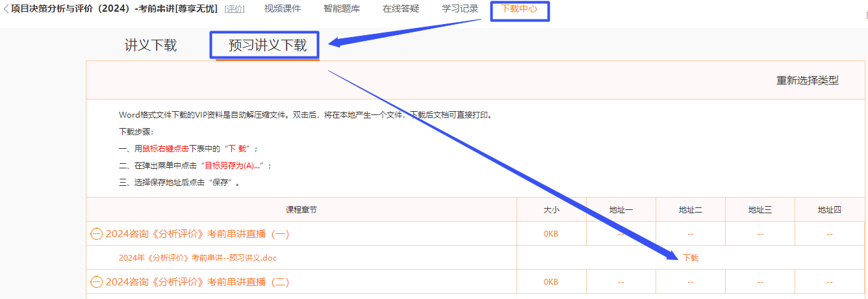Open the 考前串讲--预习讲义.doc file link
The width and height of the screenshot is (868, 299).
pos(198,257)
